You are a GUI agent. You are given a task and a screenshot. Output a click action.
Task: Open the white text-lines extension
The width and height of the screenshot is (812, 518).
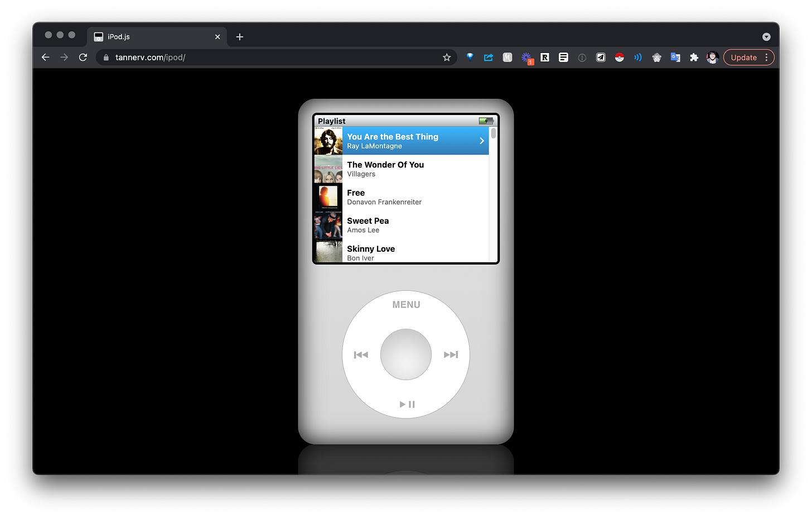coord(563,57)
